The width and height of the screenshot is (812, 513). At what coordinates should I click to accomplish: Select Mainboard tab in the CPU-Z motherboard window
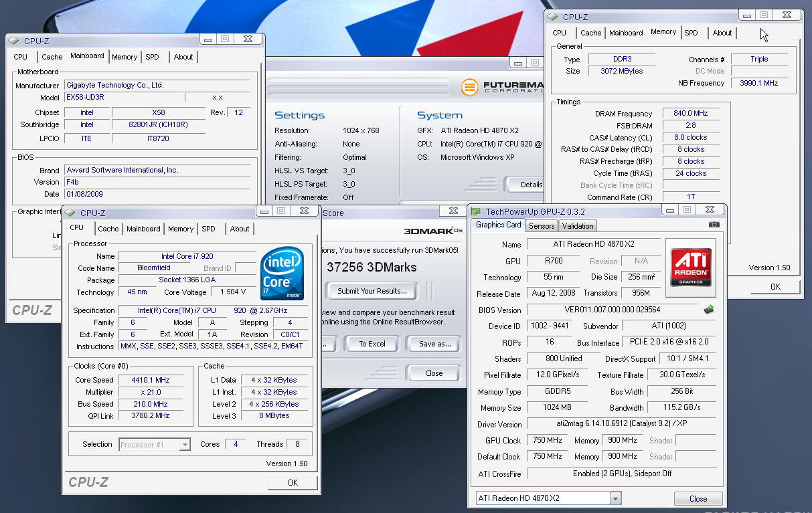click(x=87, y=56)
